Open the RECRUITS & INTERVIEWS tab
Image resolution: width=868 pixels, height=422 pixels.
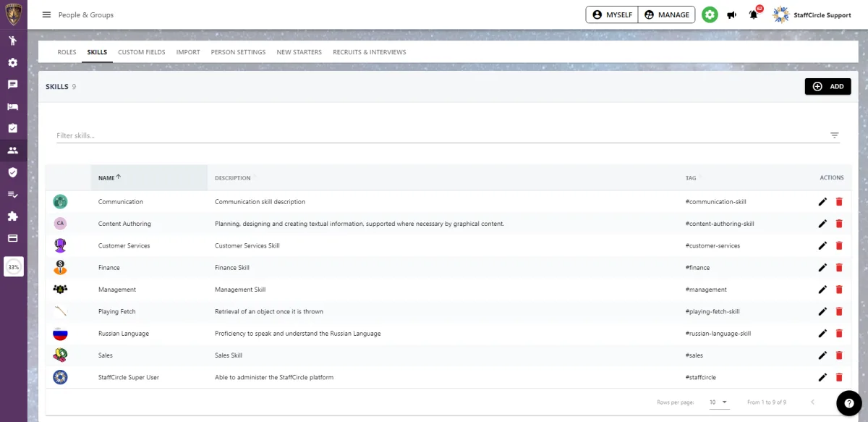click(369, 52)
